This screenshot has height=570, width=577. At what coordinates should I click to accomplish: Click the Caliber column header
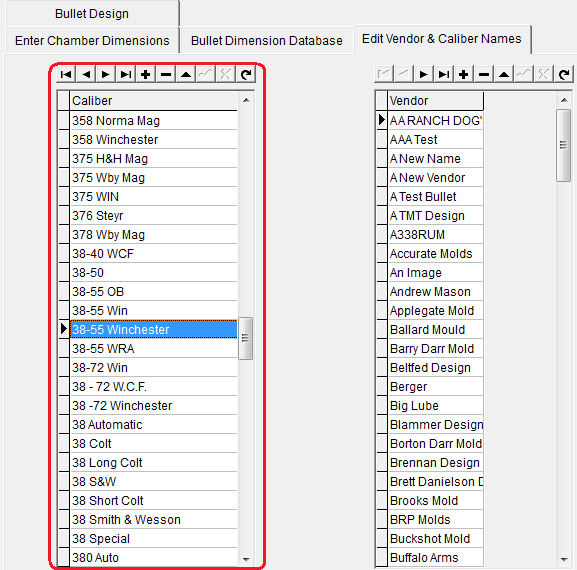(x=154, y=101)
